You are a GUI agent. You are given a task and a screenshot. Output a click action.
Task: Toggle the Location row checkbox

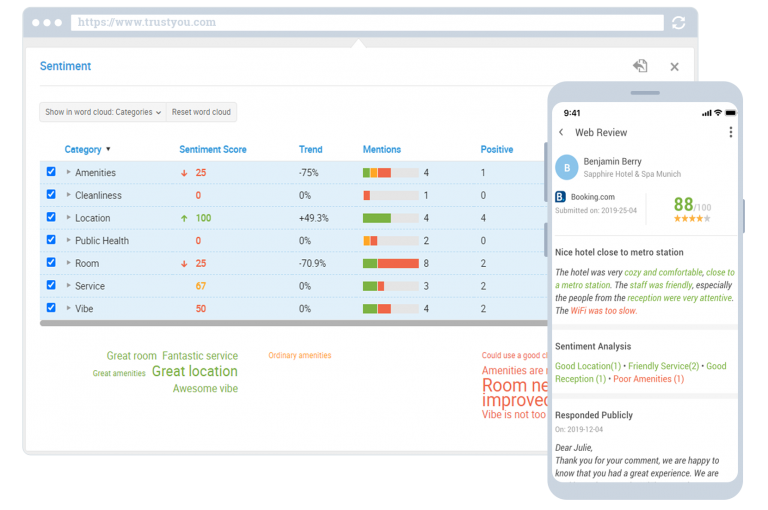51,217
